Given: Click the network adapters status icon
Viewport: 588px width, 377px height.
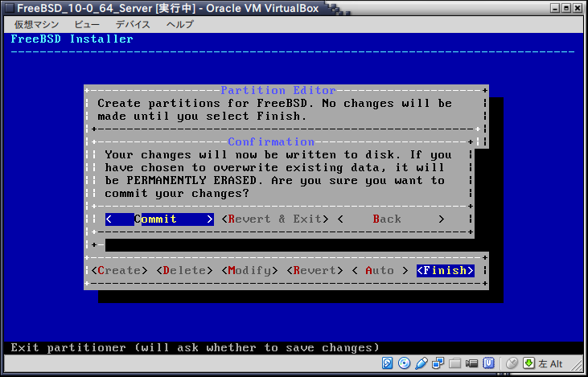Looking at the screenshot, I should tap(438, 364).
